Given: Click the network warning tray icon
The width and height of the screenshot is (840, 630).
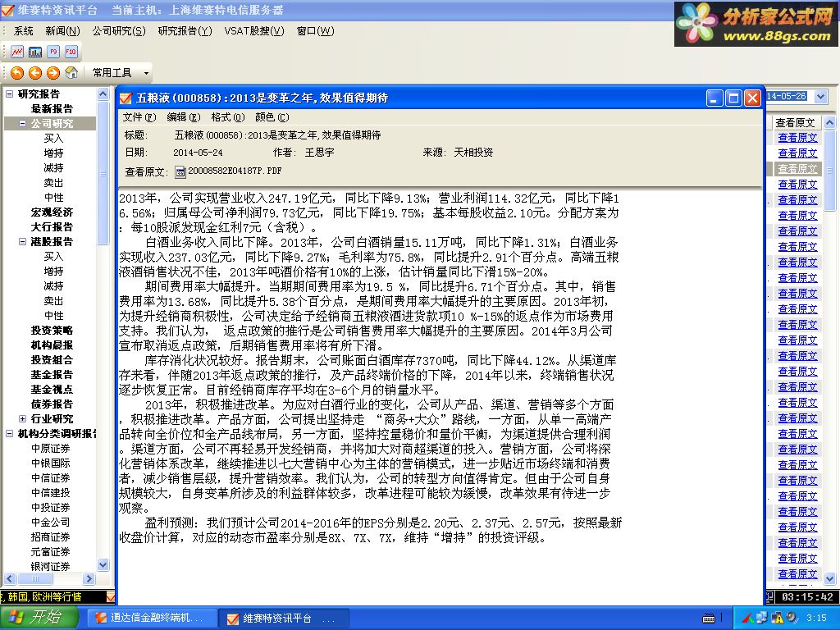Looking at the screenshot, I should (777, 618).
